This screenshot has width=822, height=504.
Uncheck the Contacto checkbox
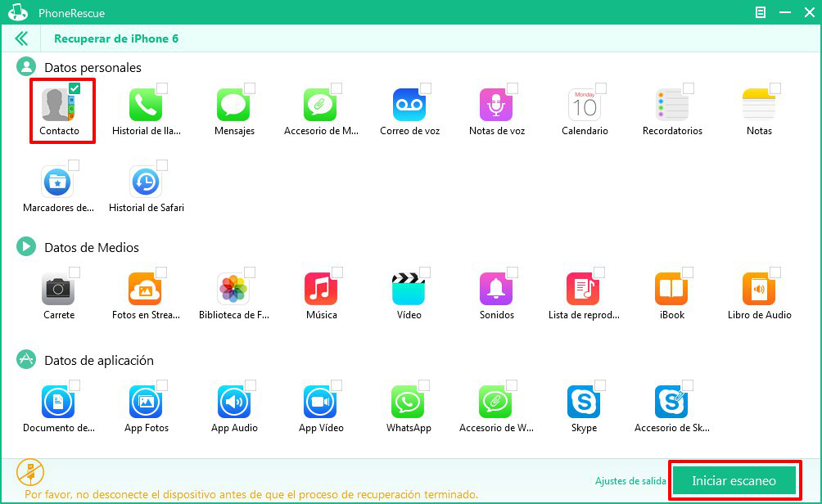75,88
